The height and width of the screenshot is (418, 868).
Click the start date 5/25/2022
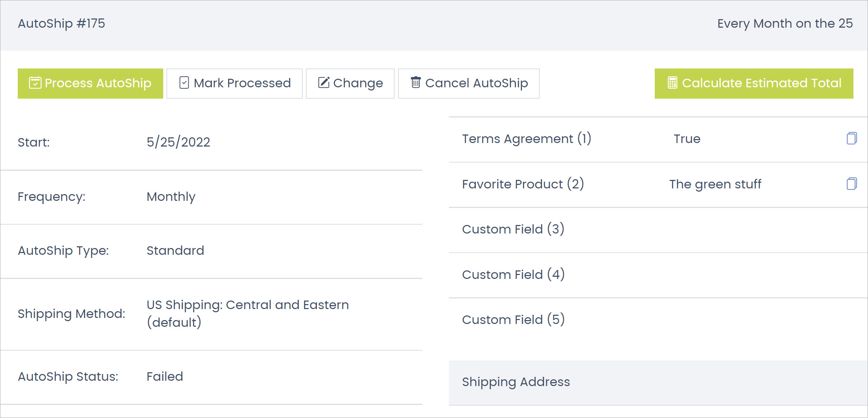178,142
